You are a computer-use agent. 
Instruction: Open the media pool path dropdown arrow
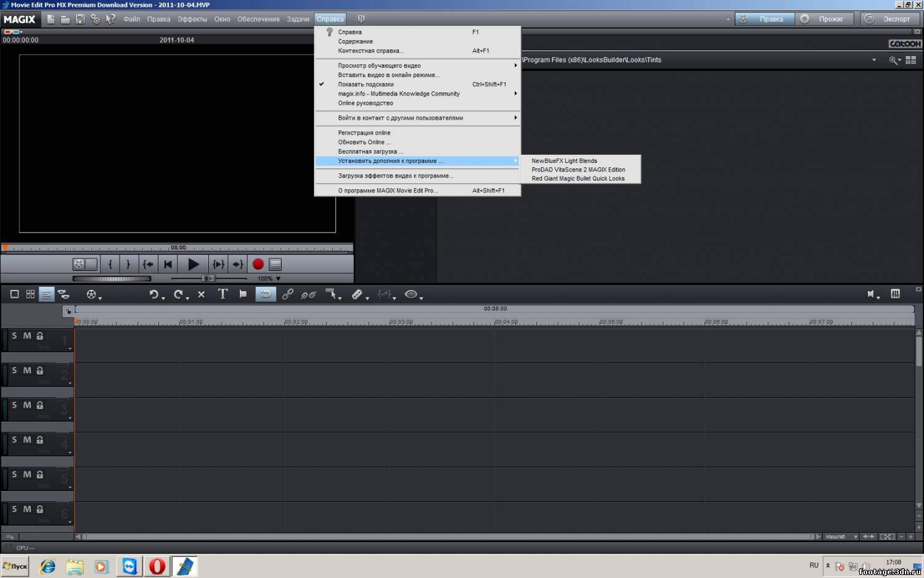tap(874, 60)
